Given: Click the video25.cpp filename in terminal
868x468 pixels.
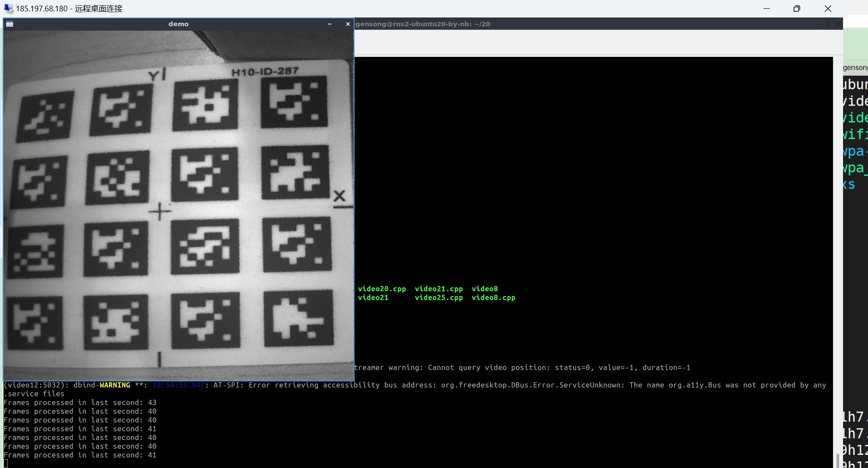Looking at the screenshot, I should (439, 297).
